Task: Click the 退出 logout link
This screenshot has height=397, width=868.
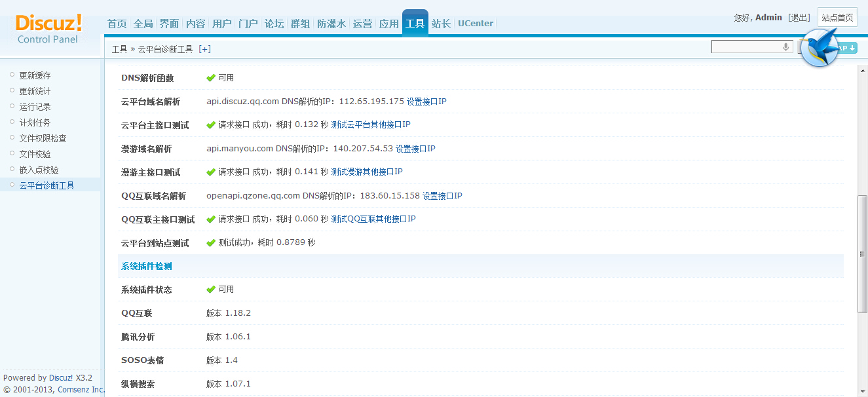Action: (799, 18)
